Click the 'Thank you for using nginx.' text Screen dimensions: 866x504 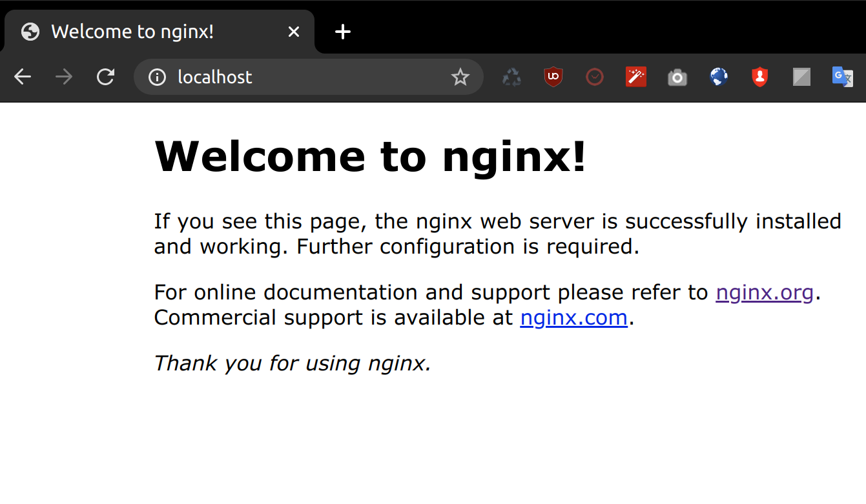(x=293, y=363)
